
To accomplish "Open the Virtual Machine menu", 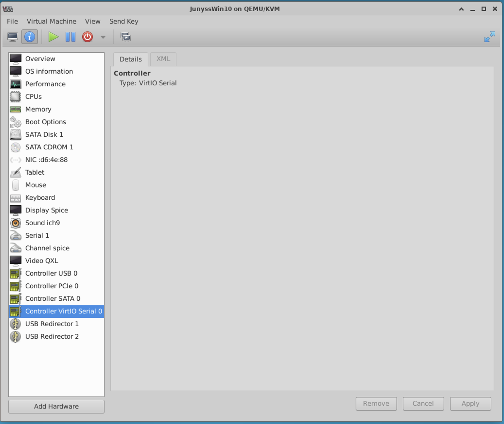I will click(51, 21).
